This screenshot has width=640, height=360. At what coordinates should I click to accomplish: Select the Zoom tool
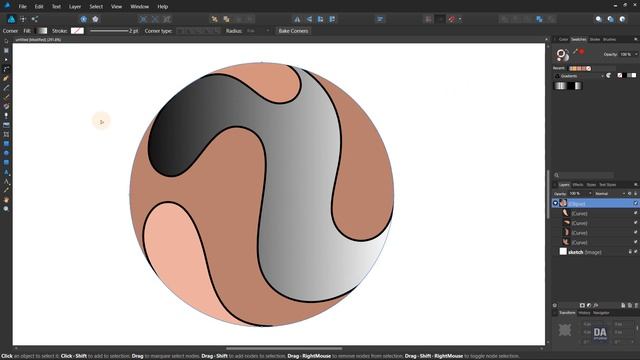click(6, 209)
